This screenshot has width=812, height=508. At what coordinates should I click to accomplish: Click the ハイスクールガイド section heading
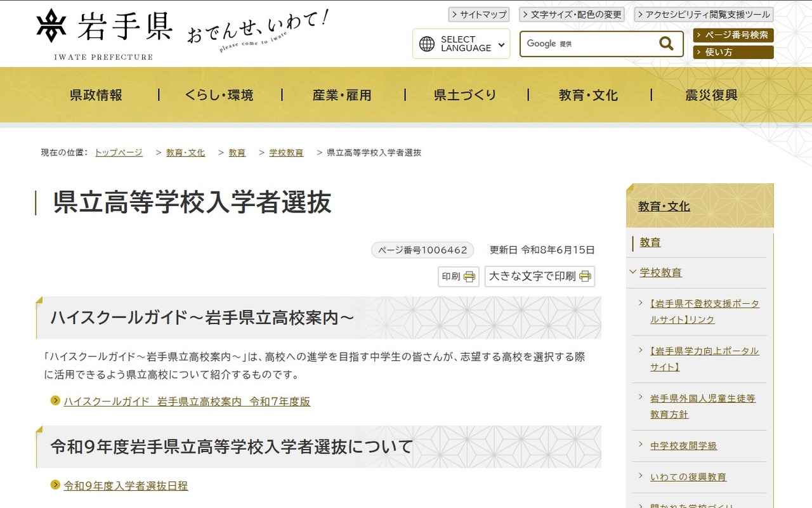tap(202, 318)
